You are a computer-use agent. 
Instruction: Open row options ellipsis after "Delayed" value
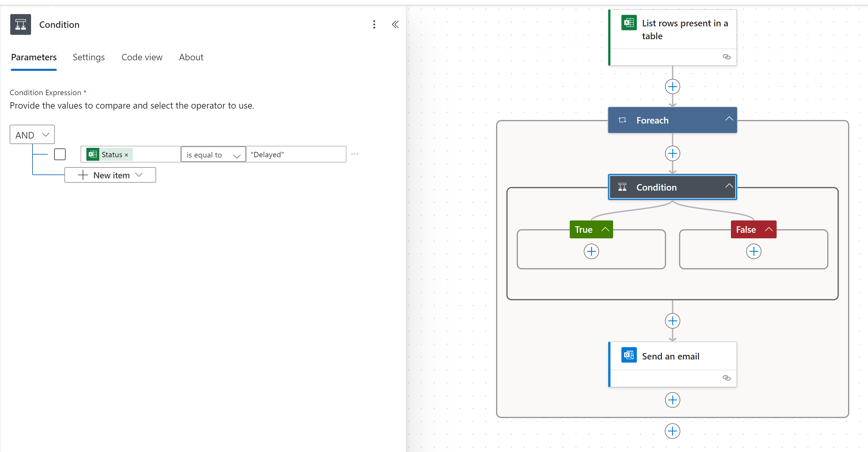pyautogui.click(x=355, y=154)
